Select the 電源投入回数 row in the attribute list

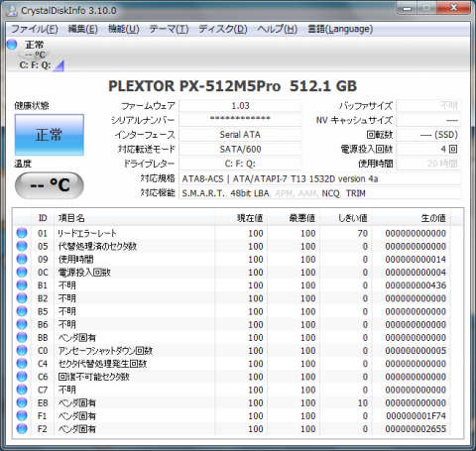(x=233, y=273)
